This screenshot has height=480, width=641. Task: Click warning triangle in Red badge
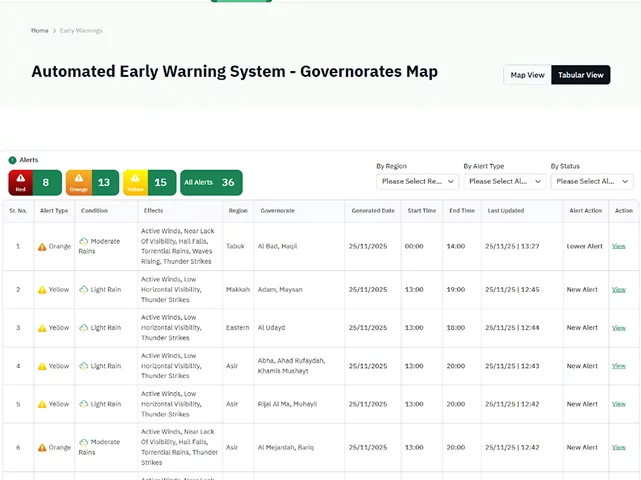click(20, 178)
